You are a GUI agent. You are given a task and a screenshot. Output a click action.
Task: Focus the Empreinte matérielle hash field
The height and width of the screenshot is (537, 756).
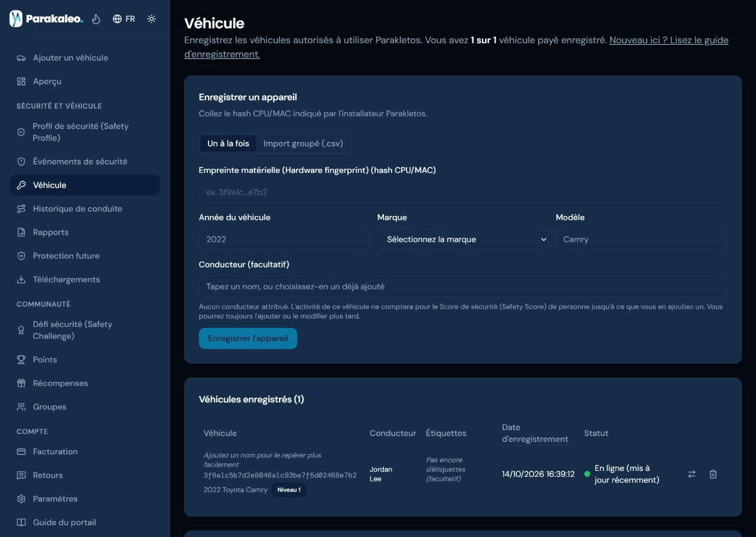click(463, 192)
